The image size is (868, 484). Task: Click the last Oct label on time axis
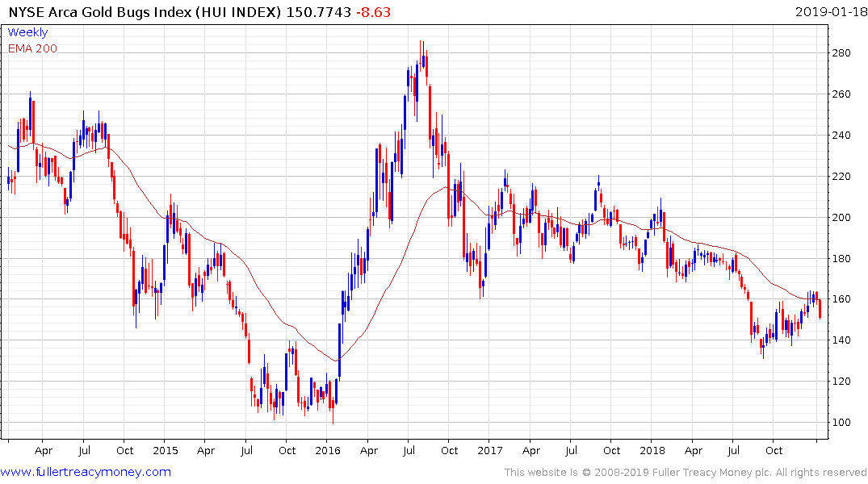tap(774, 451)
